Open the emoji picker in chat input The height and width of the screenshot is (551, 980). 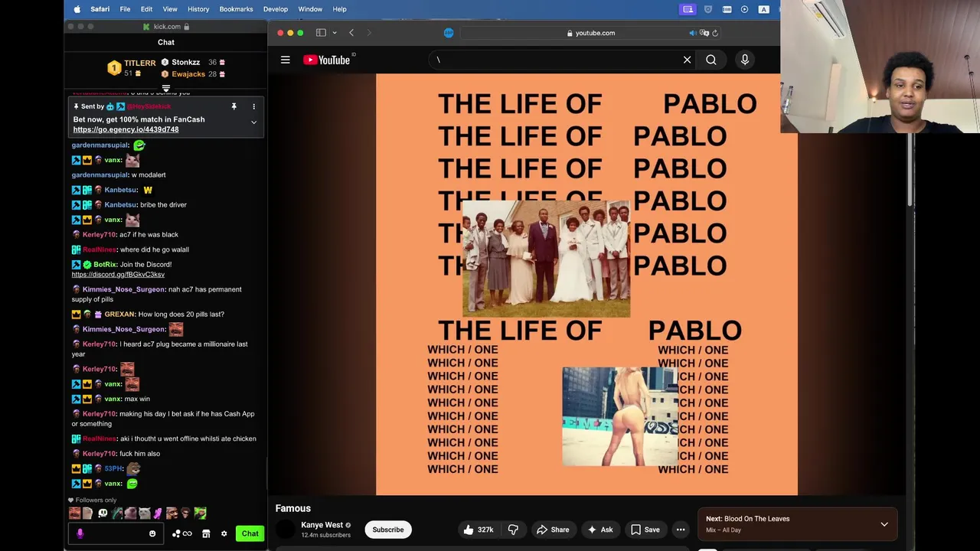(152, 533)
